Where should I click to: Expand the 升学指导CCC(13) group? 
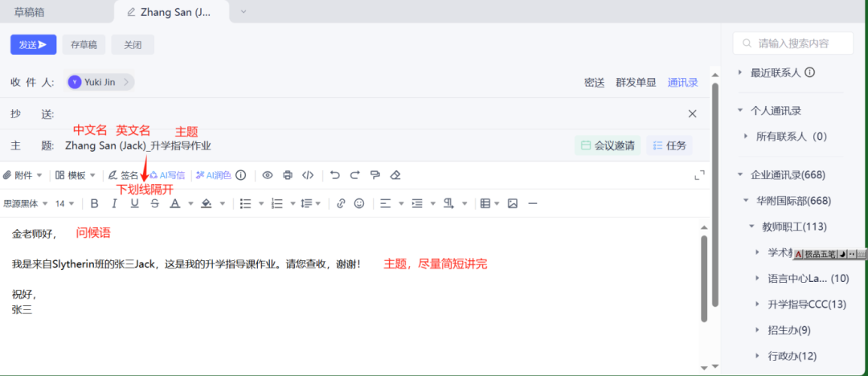pyautogui.click(x=757, y=304)
